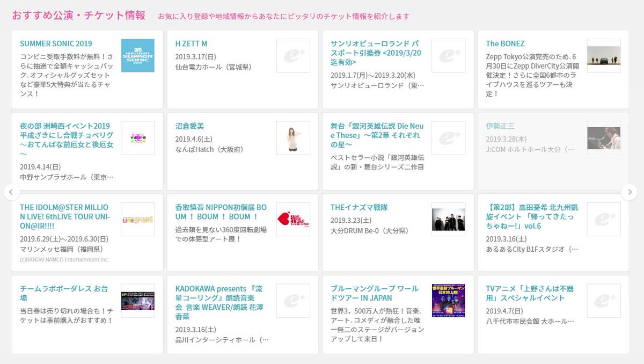Click e+ placeholder icon on 高田憂希 card
Viewport: 644px width, 364px height.
pos(604,219)
